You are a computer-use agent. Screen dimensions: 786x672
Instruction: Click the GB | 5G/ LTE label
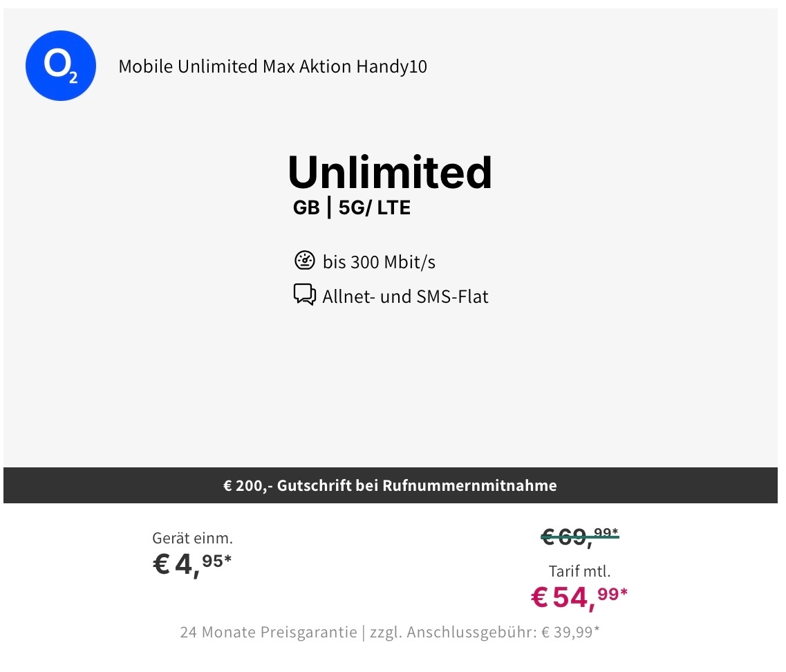351,207
